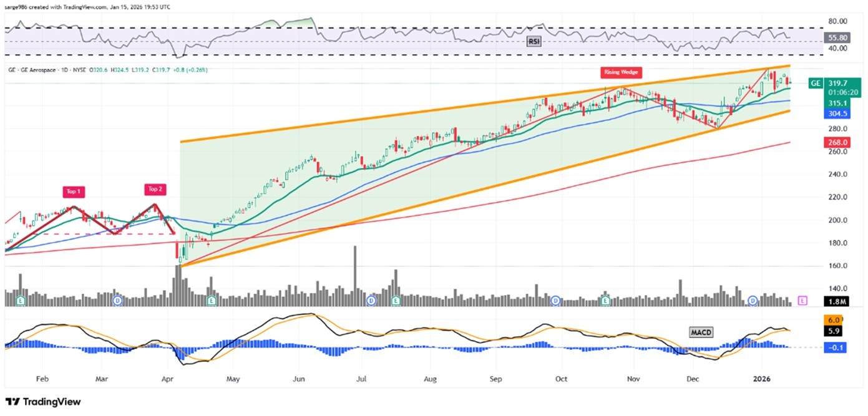Select the 'Top 2' chart annotation label
Screen dimensions: 868x416
[x=154, y=189]
